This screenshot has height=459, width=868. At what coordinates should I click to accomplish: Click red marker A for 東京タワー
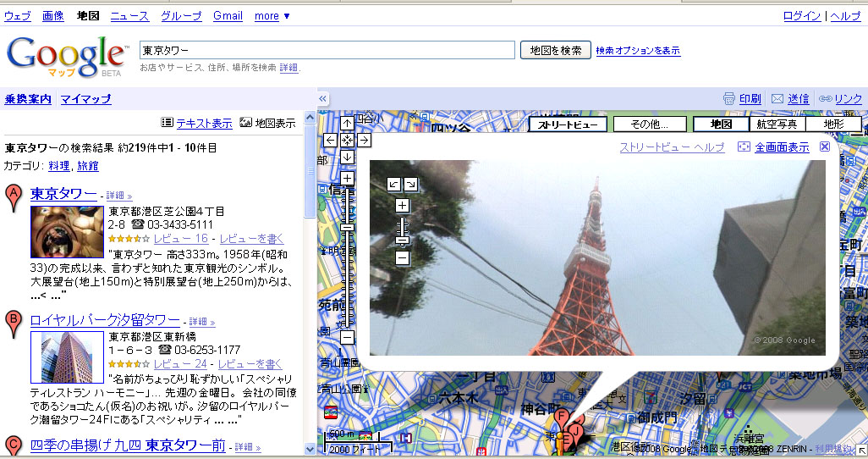[14, 197]
